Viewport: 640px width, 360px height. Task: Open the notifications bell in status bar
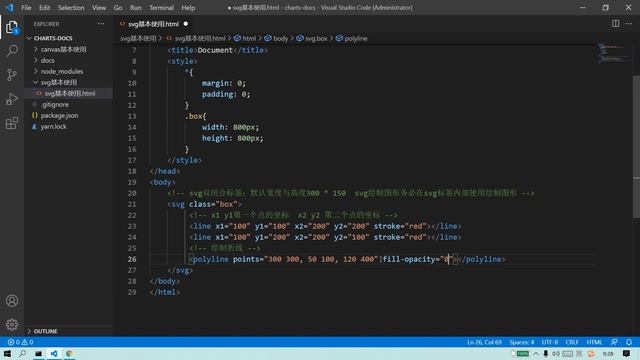pos(629,342)
